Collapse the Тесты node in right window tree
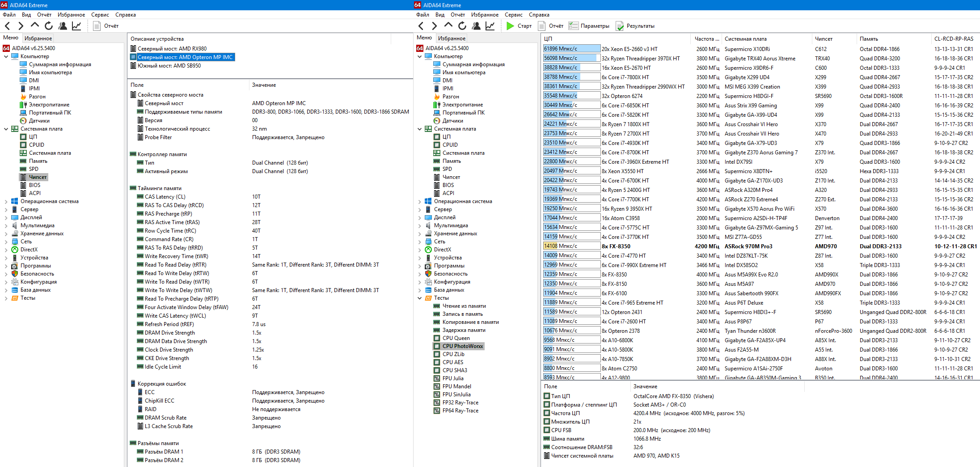 coord(419,298)
